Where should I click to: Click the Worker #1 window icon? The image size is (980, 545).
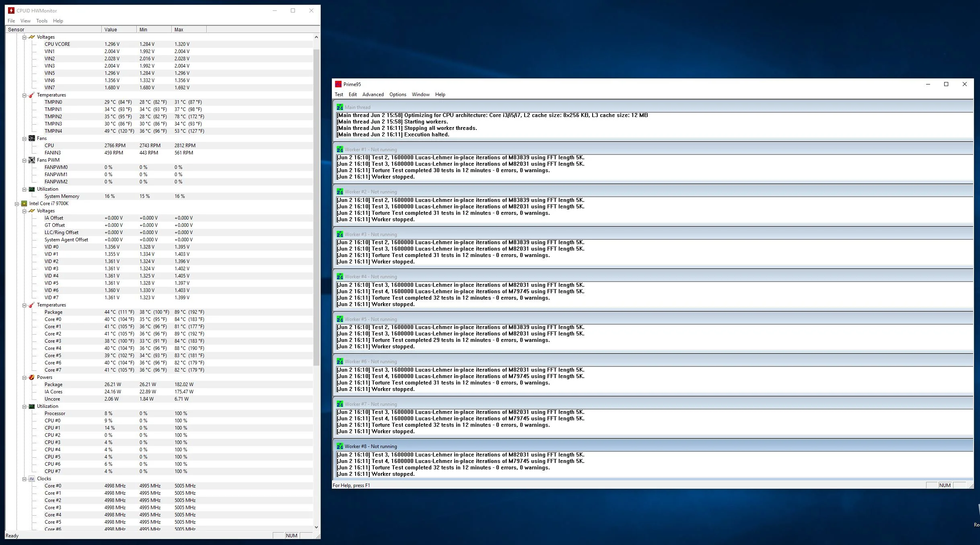pyautogui.click(x=340, y=149)
